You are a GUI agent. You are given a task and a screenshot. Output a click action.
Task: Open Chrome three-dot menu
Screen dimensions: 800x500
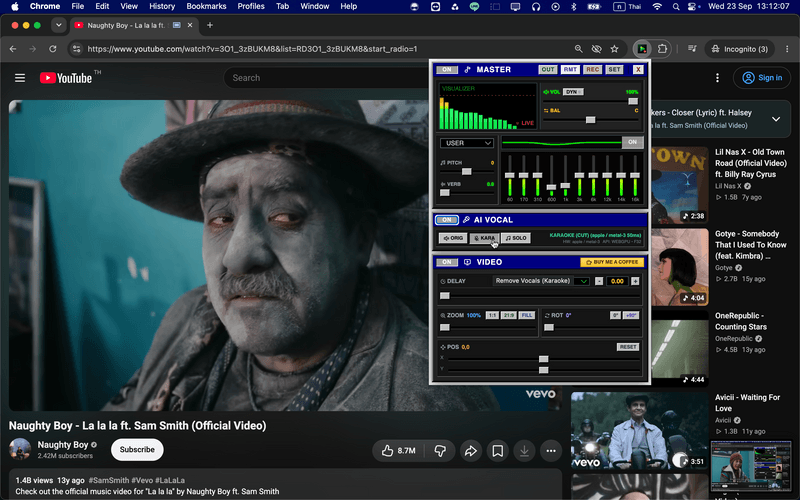(x=787, y=49)
